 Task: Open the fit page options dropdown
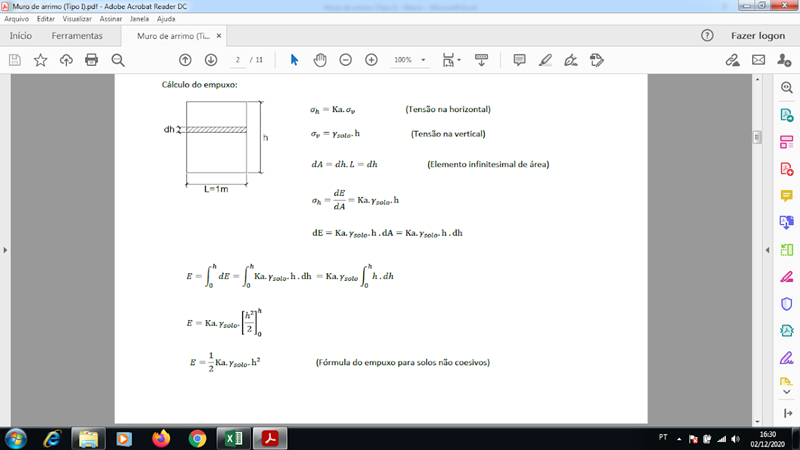coord(451,60)
